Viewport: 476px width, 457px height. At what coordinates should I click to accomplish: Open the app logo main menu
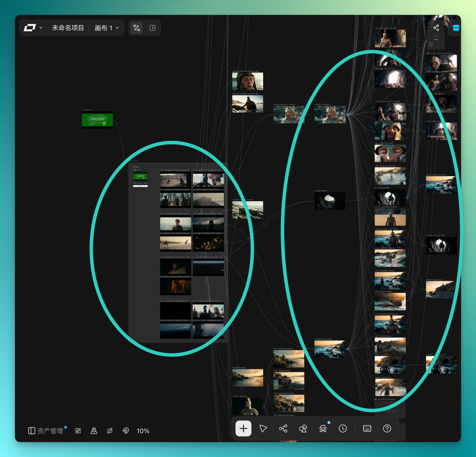click(x=30, y=28)
